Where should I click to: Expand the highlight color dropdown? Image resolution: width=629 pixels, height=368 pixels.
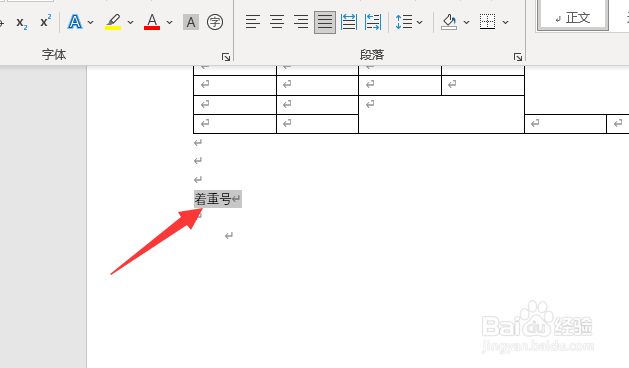pos(130,22)
